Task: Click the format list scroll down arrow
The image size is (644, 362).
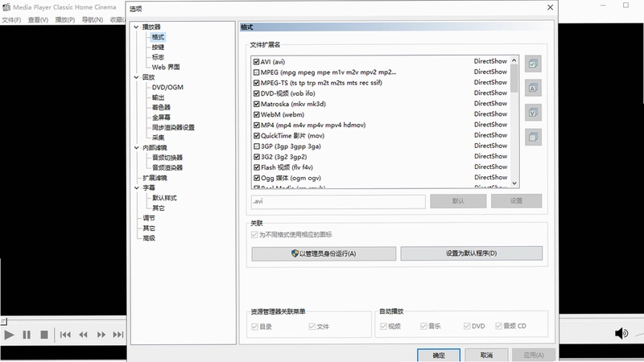Action: (514, 183)
